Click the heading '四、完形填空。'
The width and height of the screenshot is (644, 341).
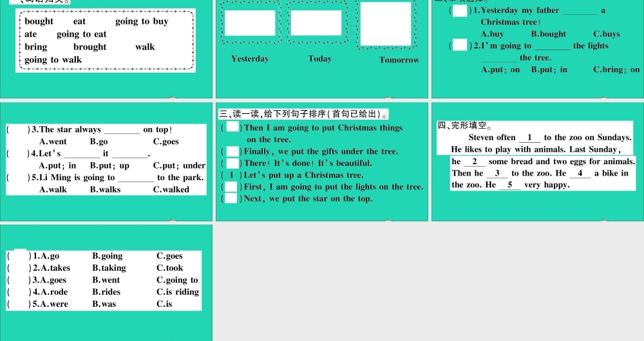(464, 125)
